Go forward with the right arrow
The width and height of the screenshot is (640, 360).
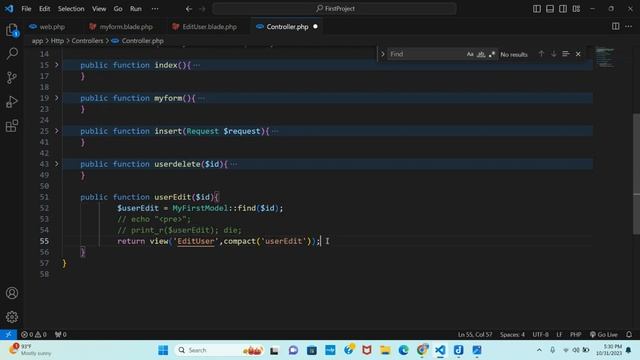tap(202, 9)
